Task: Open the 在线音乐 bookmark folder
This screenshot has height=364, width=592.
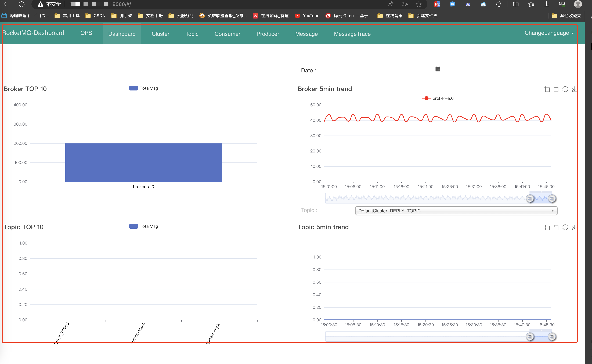Action: point(390,16)
